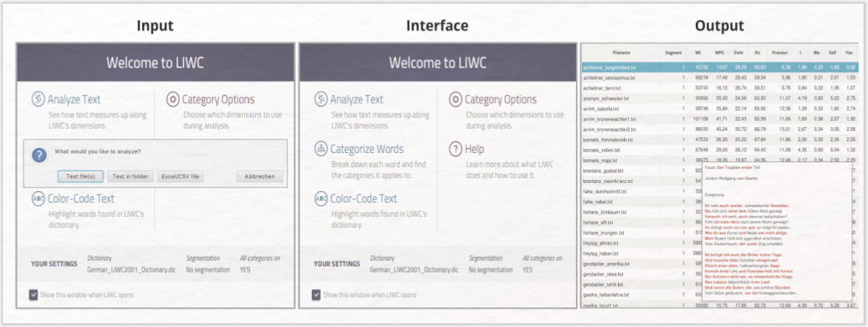868x327 pixels.
Task: Select row fontane_birnbaum.txt
Action: tap(639, 212)
